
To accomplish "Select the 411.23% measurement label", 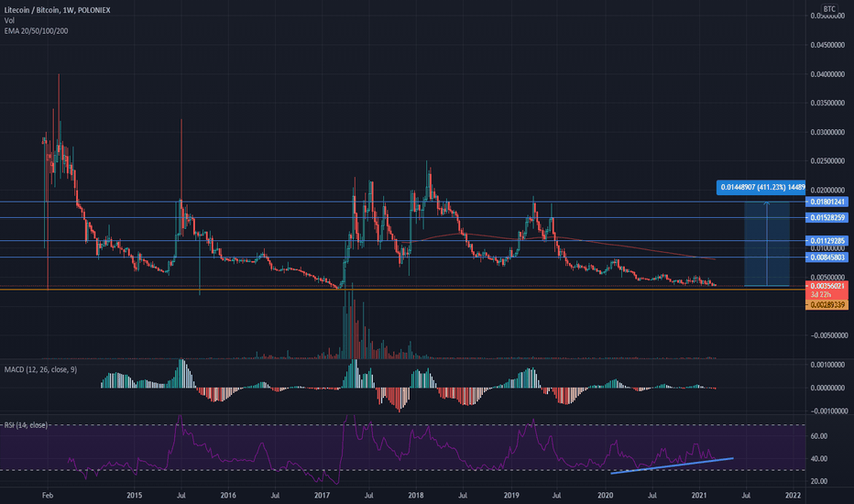I will pyautogui.click(x=761, y=188).
